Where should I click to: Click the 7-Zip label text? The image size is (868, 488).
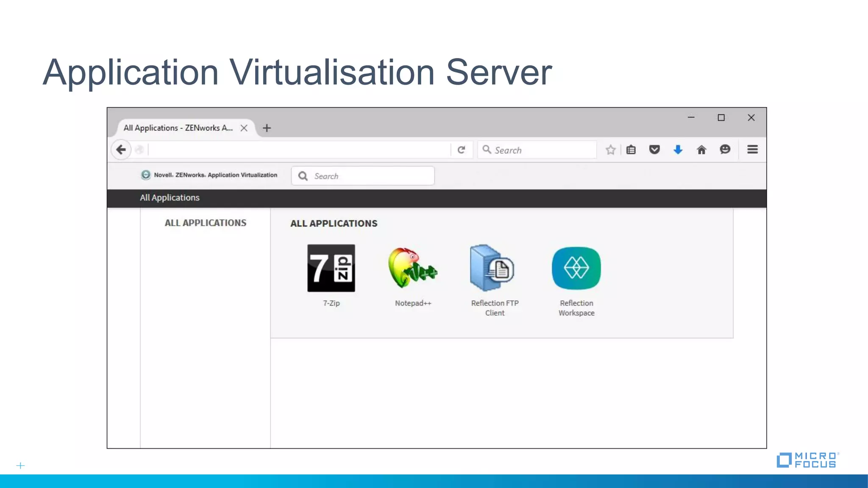331,303
